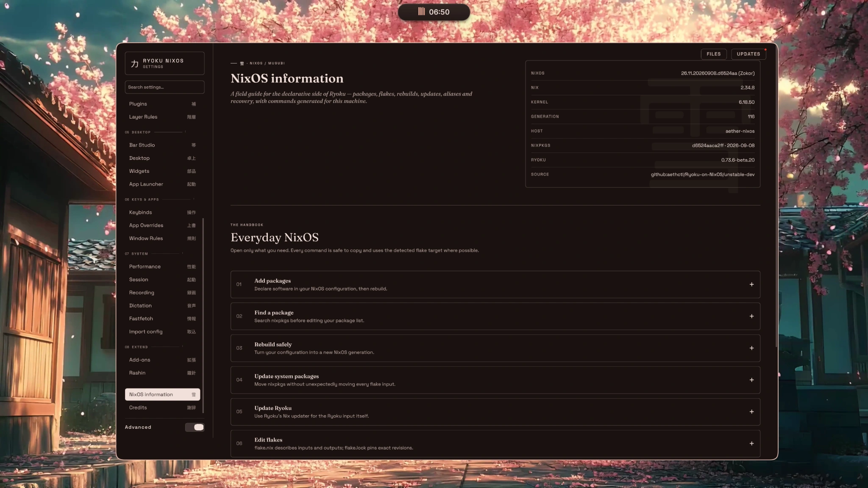Click the Ryoku NixOS logo icon

pos(134,64)
